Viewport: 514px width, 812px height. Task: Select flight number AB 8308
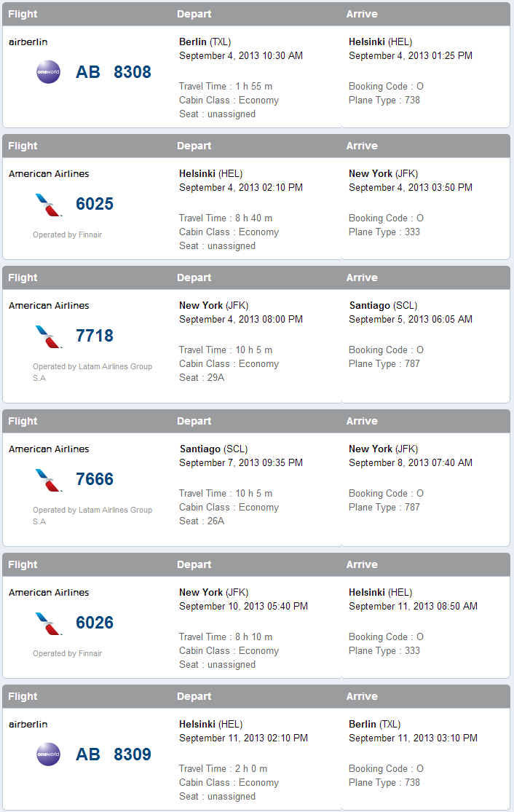pyautogui.click(x=114, y=72)
